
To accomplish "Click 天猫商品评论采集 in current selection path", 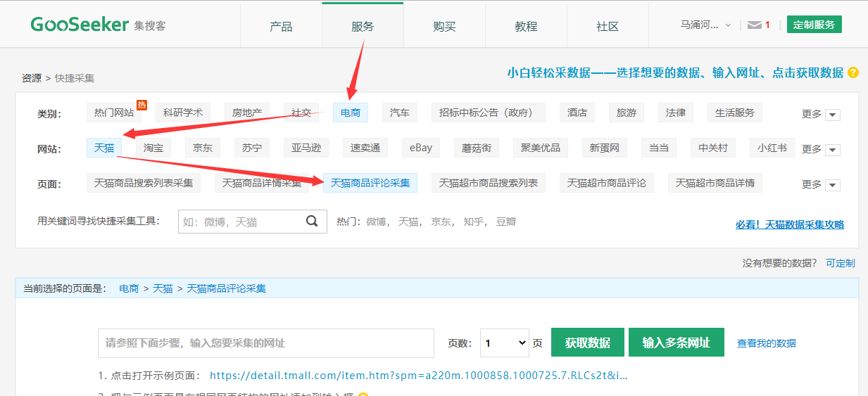I will [x=226, y=288].
